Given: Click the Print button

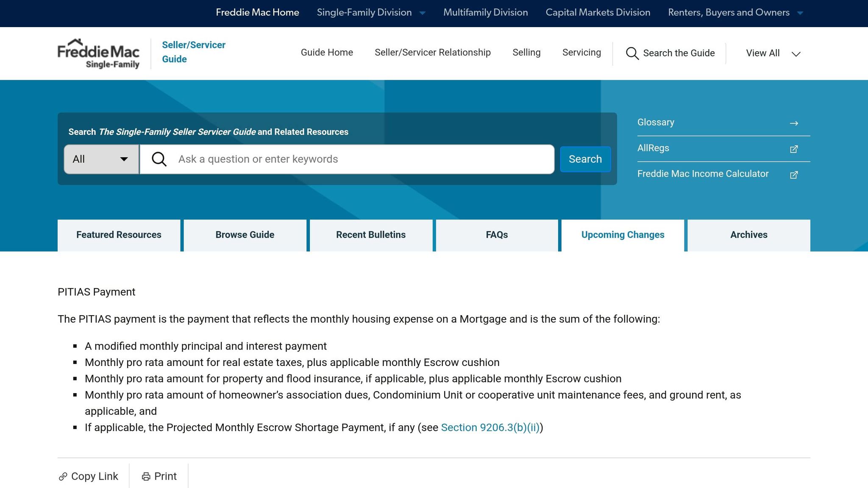Looking at the screenshot, I should (159, 477).
